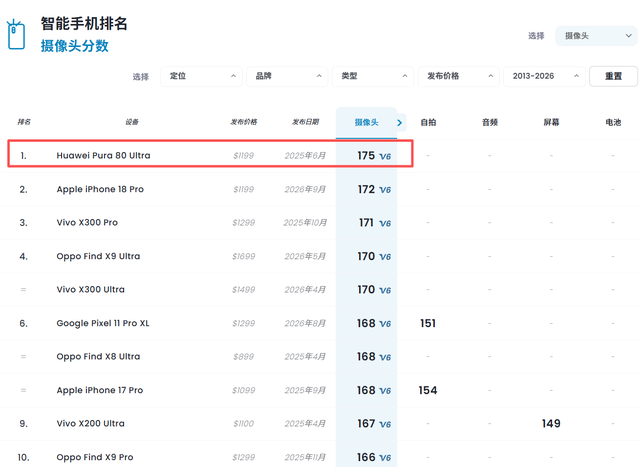Expand the 品牌 filter dropdown
This screenshot has height=467, width=640.
[x=287, y=76]
